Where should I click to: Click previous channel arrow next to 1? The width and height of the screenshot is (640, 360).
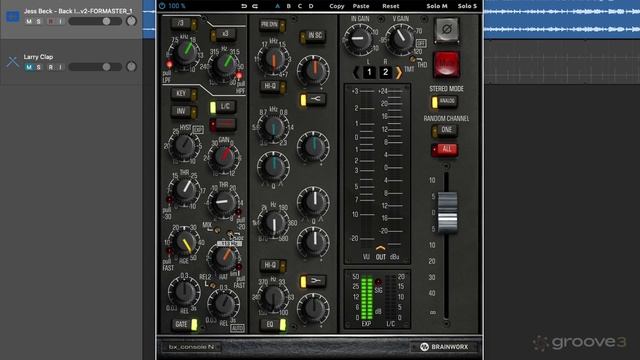coord(356,73)
